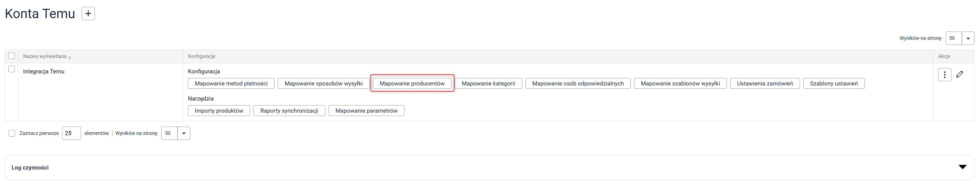
Task: Open Mapowanie osób odpowiedzialnych
Action: tap(577, 83)
